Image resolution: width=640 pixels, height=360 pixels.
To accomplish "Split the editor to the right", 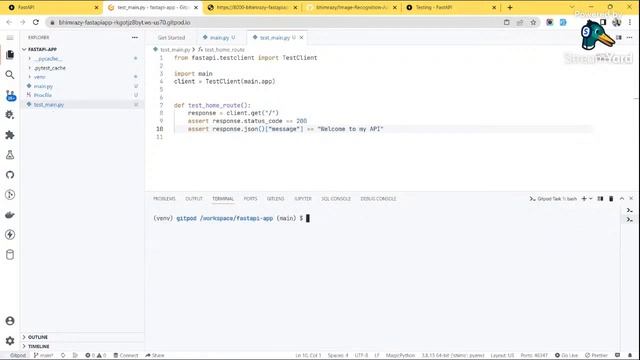I will tap(619, 38).
